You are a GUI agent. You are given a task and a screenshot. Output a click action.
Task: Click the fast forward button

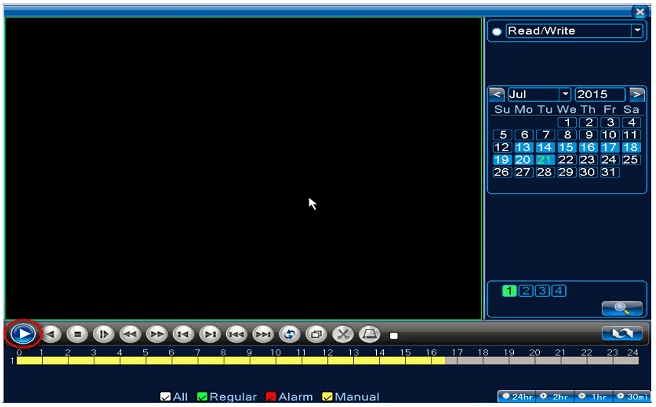pyautogui.click(x=156, y=334)
